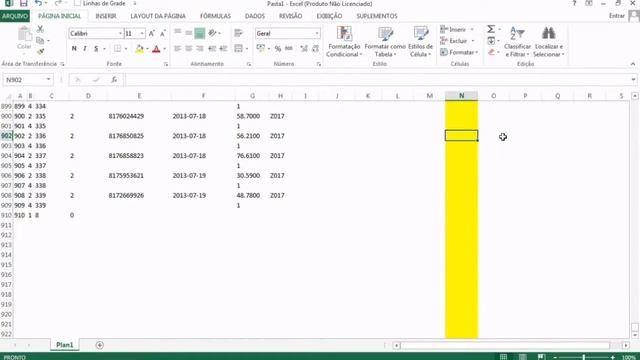Merge and center cells
Viewport: 640px width, 360px height.
coord(239,49)
